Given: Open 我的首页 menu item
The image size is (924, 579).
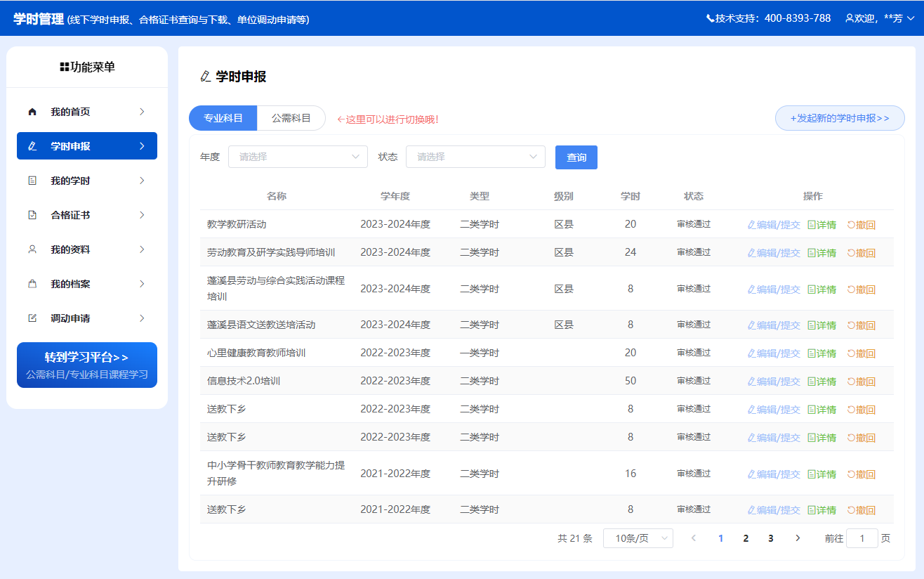Looking at the screenshot, I should pyautogui.click(x=87, y=112).
